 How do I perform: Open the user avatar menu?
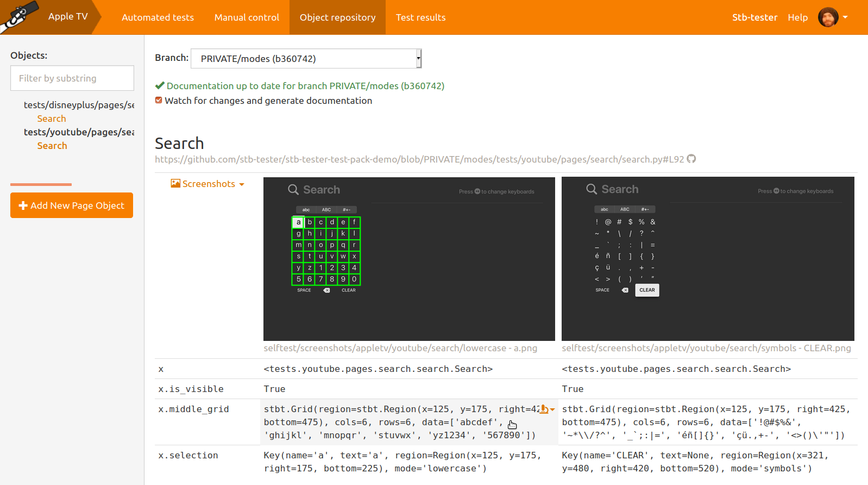pyautogui.click(x=828, y=17)
